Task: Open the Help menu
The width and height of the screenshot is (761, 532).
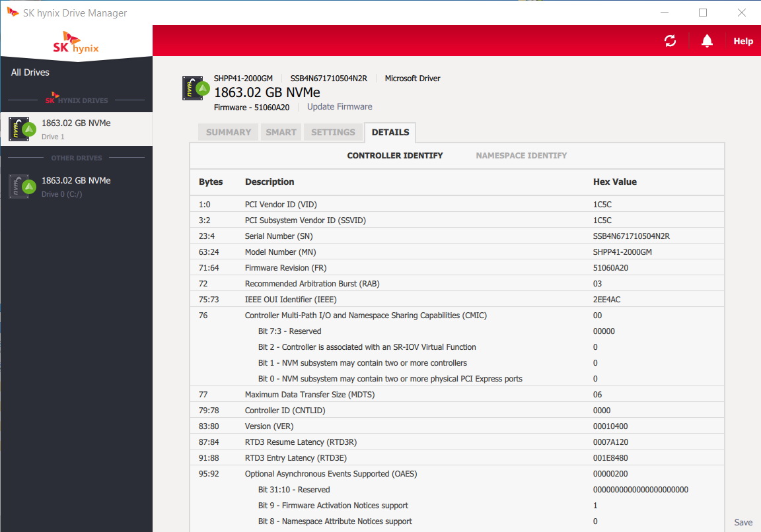Action: (743, 41)
